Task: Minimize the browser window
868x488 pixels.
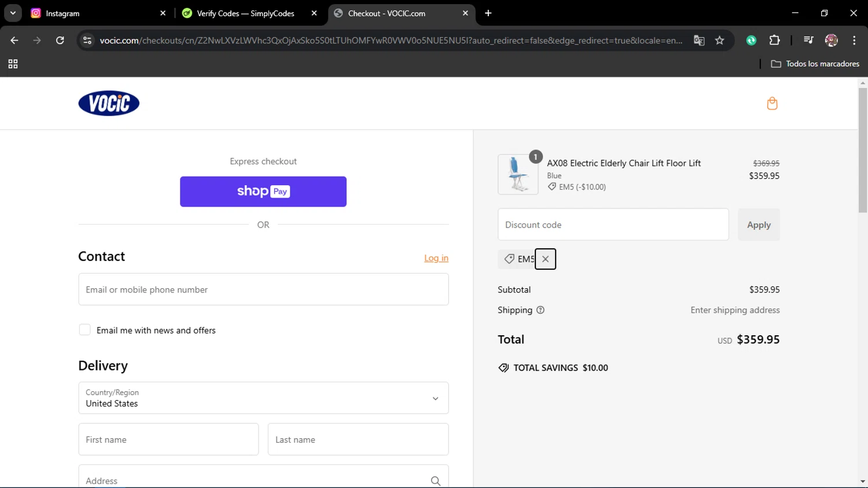Action: 795,13
